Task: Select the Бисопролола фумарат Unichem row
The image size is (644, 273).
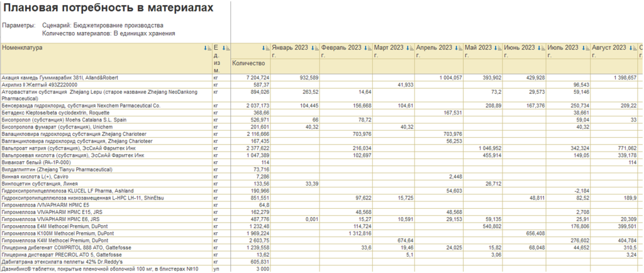Action: point(321,127)
